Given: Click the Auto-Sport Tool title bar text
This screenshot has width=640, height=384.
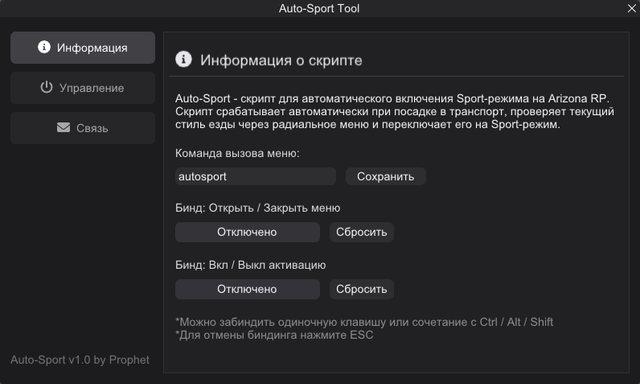Looking at the screenshot, I should click(x=319, y=8).
